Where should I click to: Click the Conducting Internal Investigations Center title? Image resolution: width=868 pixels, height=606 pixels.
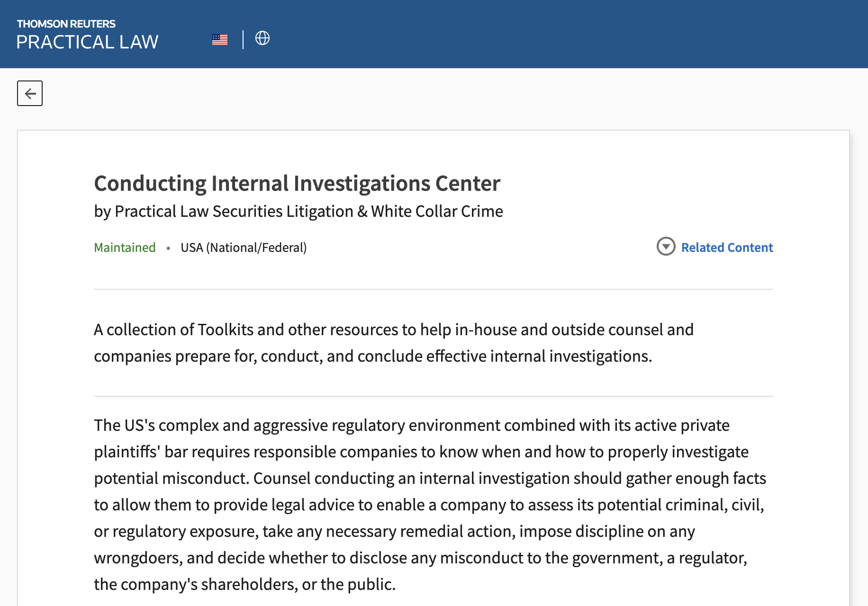297,183
